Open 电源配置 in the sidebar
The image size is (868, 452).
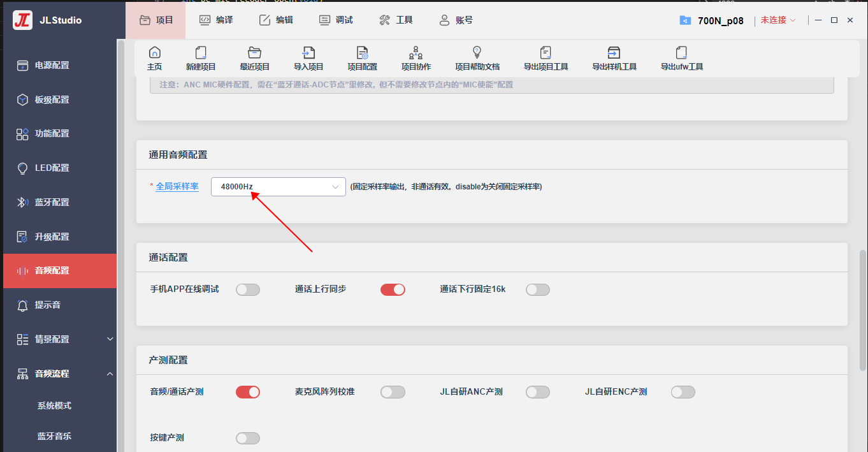[59, 65]
